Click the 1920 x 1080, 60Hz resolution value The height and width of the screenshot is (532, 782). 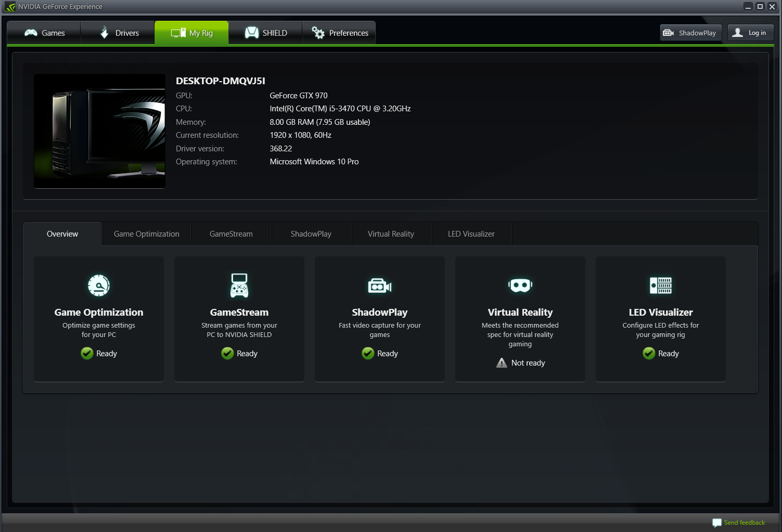click(x=301, y=135)
